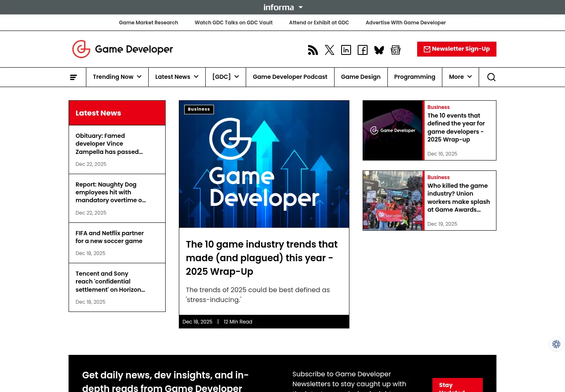Click the Newsletter Sign-Up button
The image size is (565, 392).
(456, 49)
